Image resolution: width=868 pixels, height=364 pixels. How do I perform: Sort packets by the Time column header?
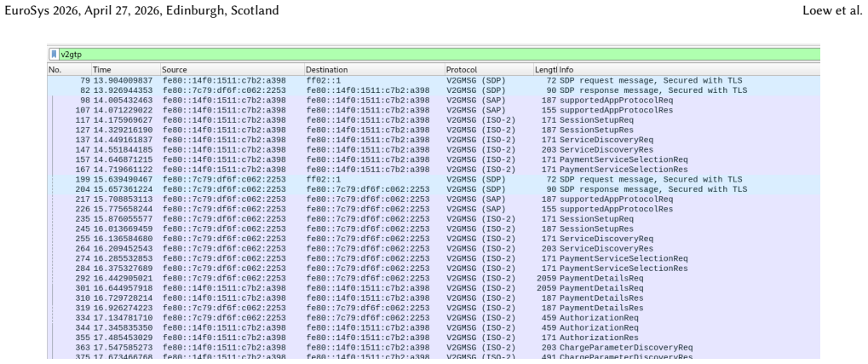pyautogui.click(x=126, y=70)
